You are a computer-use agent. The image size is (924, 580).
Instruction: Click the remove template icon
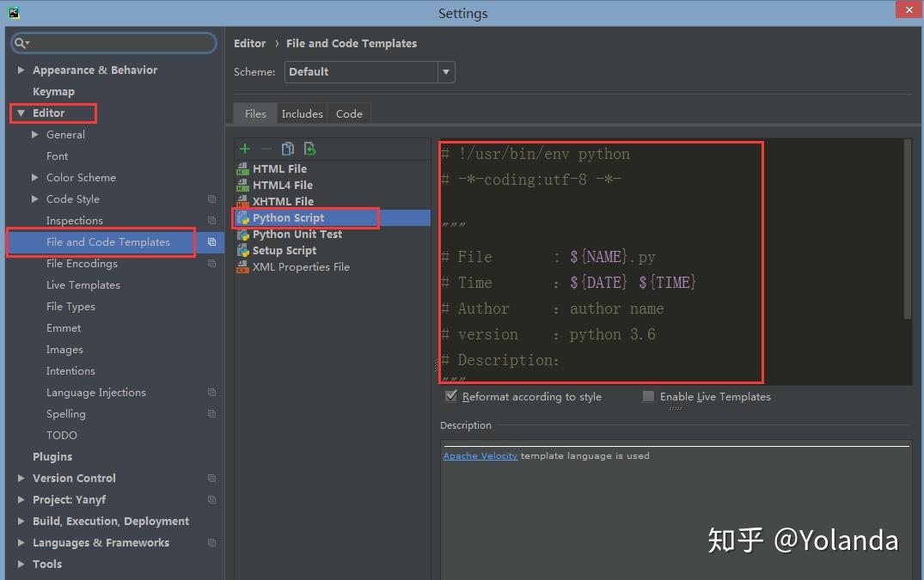tap(265, 149)
